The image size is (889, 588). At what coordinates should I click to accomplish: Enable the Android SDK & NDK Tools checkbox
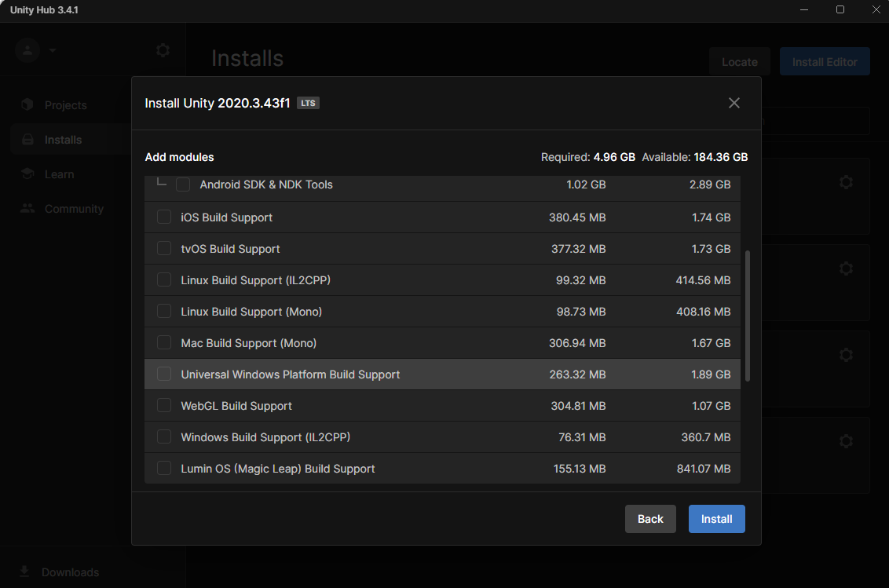(183, 184)
